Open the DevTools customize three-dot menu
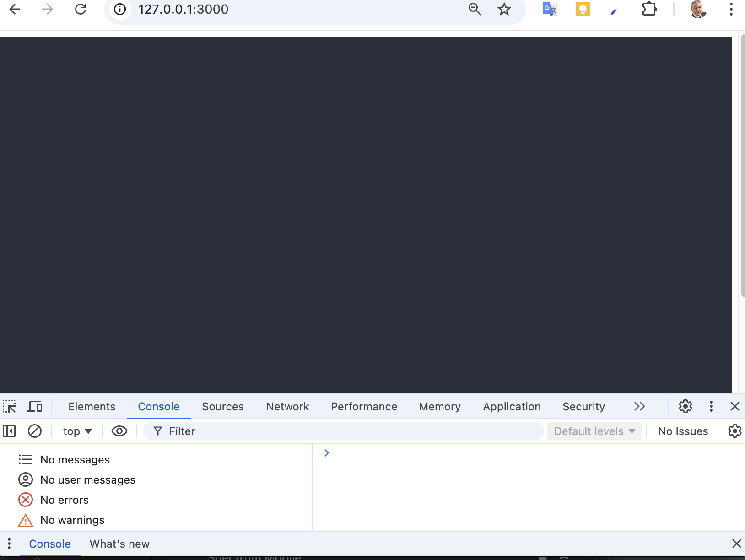This screenshot has width=745, height=560. (x=711, y=406)
